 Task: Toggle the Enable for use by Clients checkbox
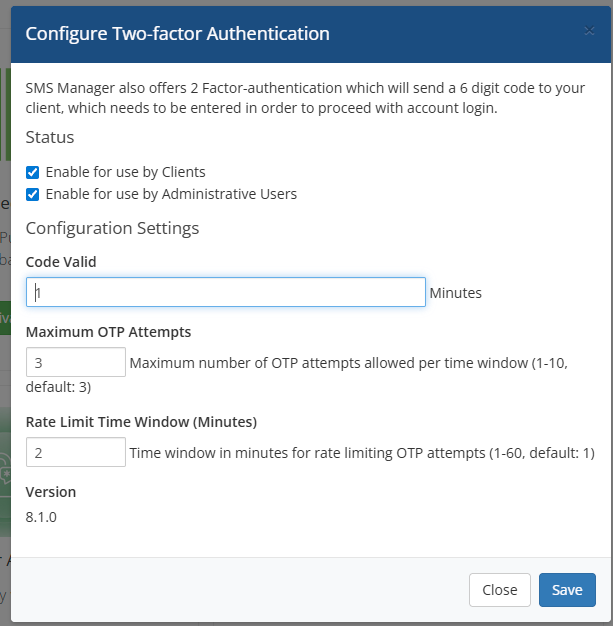32,172
